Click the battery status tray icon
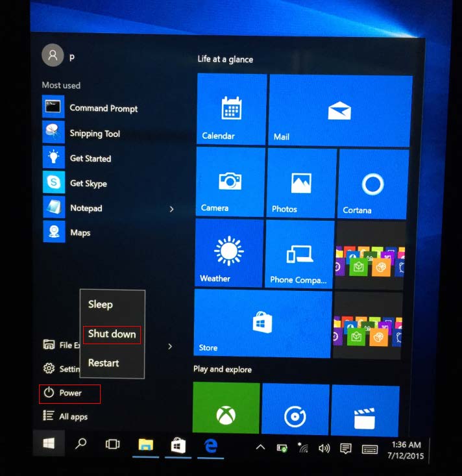 point(282,448)
